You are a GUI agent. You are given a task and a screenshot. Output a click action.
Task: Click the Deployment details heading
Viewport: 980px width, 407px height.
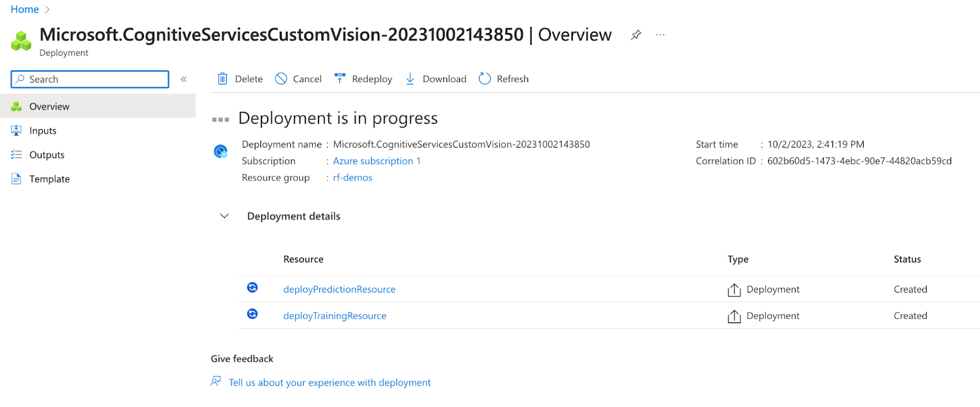tap(293, 216)
